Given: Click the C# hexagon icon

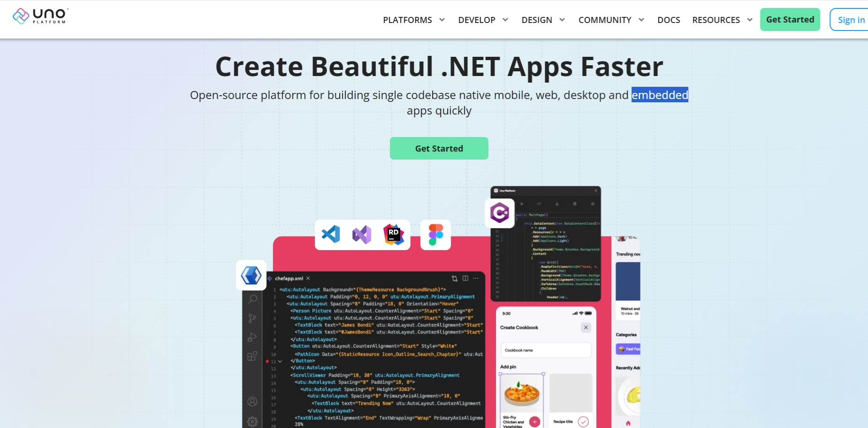Looking at the screenshot, I should tap(500, 213).
